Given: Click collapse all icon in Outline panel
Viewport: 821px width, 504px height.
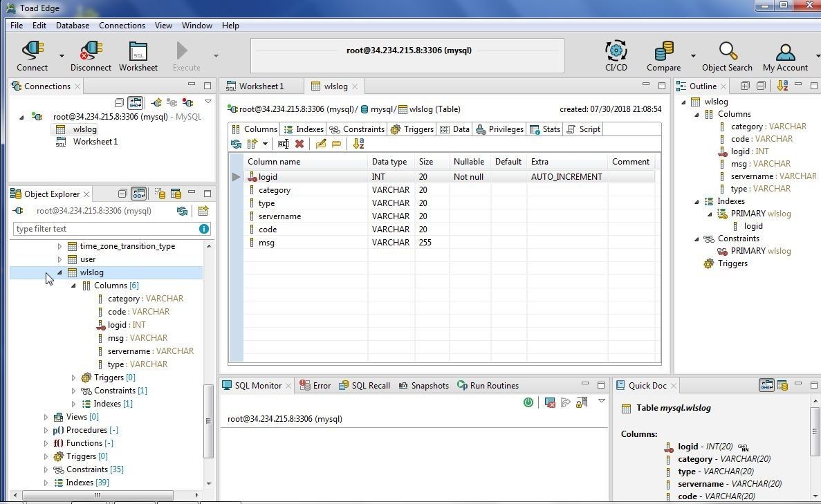Looking at the screenshot, I should (x=761, y=86).
